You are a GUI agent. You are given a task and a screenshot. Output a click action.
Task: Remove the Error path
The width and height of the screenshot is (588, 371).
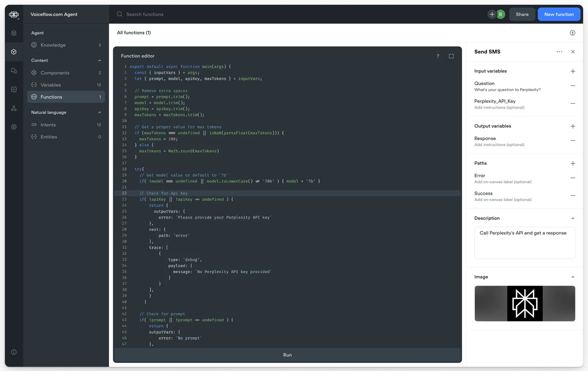[x=573, y=178]
